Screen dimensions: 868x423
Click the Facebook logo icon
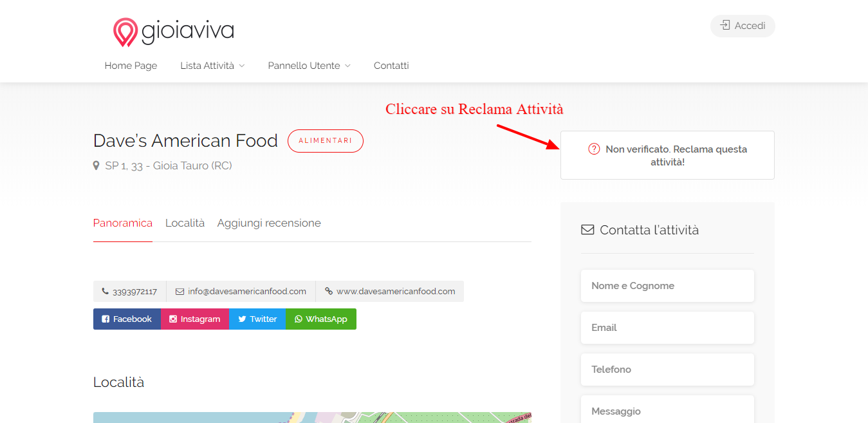coord(106,319)
